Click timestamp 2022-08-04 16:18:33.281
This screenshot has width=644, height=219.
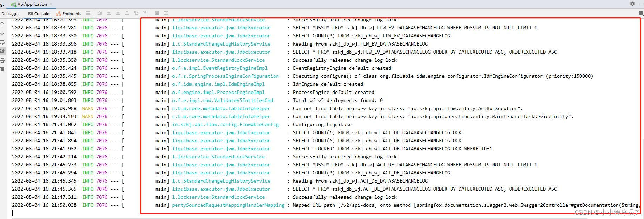(x=44, y=28)
